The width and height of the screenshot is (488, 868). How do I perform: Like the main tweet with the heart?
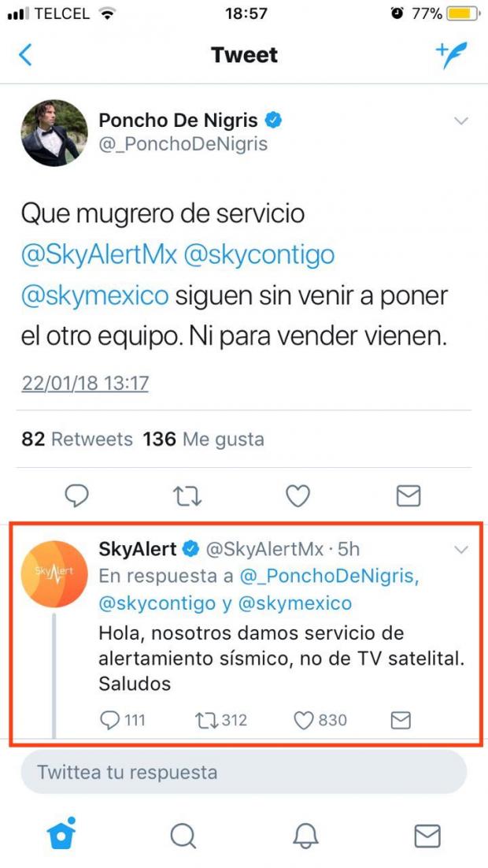click(x=298, y=496)
